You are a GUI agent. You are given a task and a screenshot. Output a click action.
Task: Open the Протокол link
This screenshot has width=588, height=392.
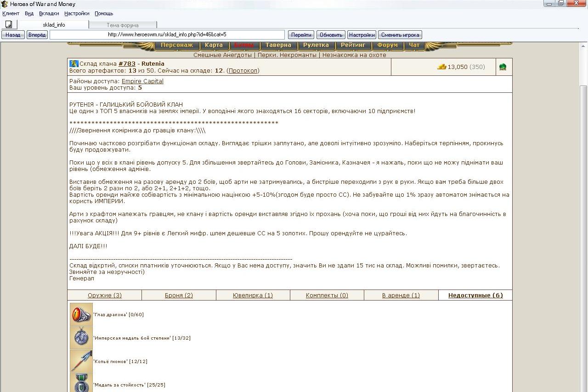[x=243, y=71]
